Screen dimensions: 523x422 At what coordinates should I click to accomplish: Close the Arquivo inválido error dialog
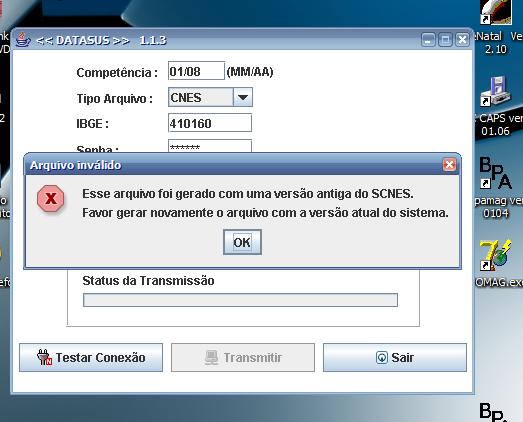tap(449, 164)
